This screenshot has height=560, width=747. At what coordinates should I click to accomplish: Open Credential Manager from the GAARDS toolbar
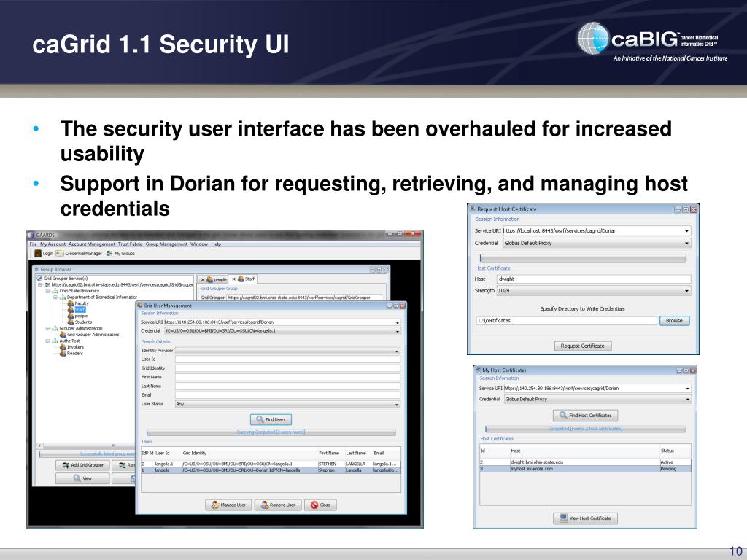point(79,253)
